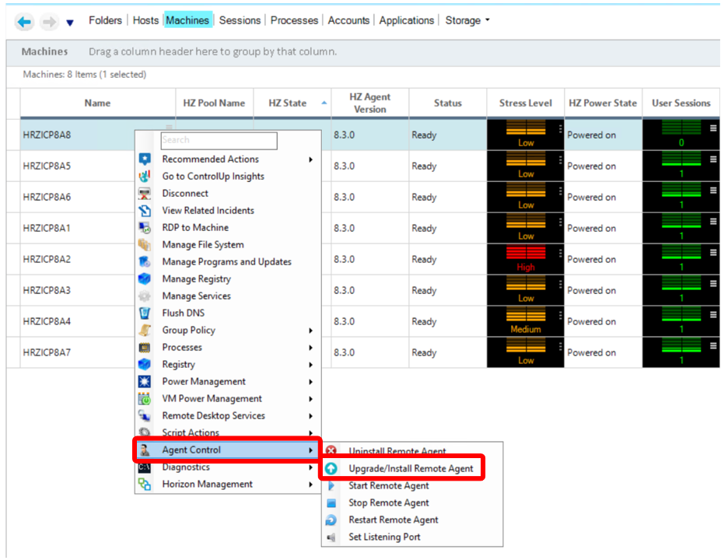Click the Go to ControlUp Insights icon
Viewport: 728px width, 560px height.
pyautogui.click(x=144, y=176)
